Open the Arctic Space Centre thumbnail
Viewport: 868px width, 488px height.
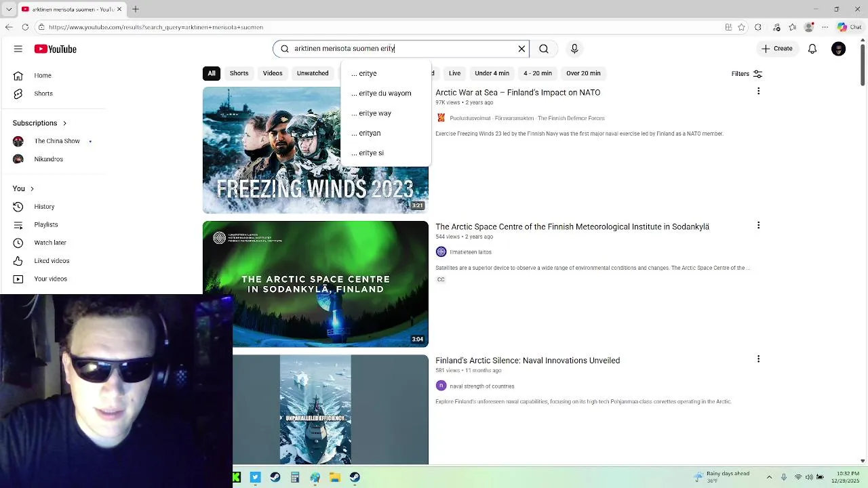(x=315, y=284)
